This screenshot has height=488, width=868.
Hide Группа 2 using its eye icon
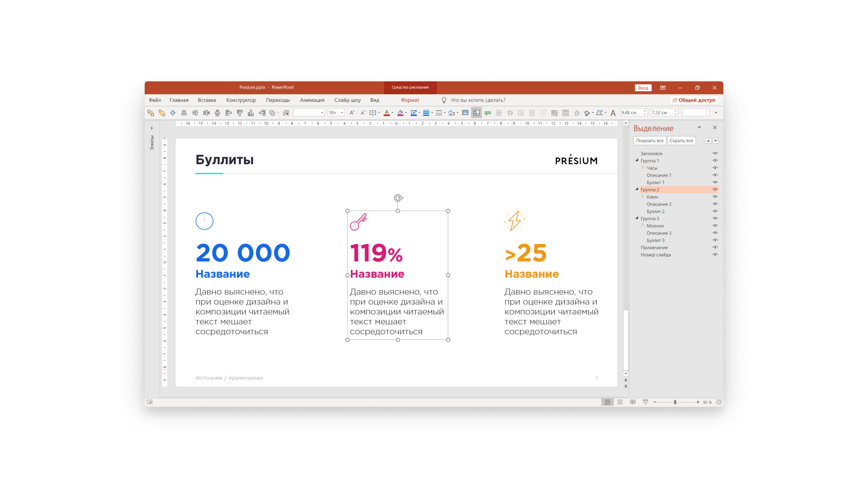point(715,190)
